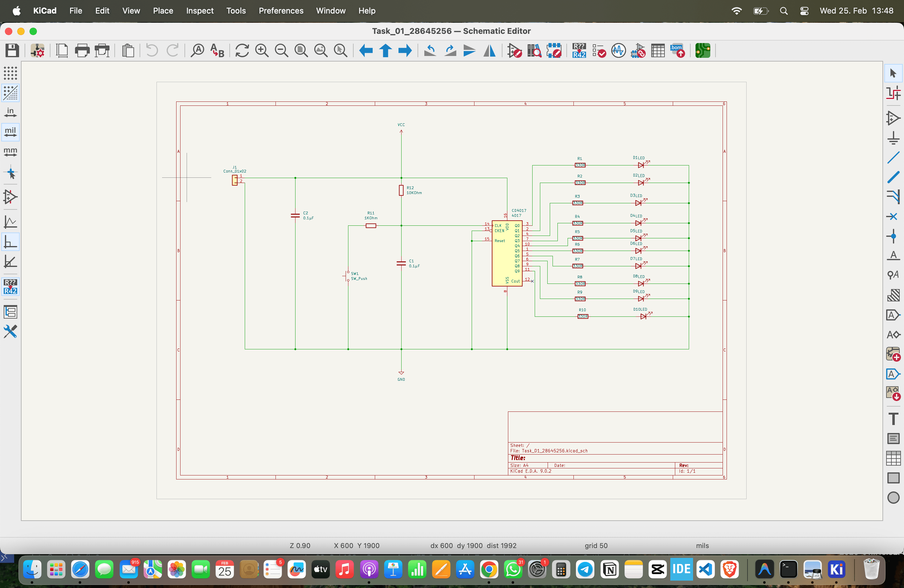Annotate schematic symbols with the R42 icon
The width and height of the screenshot is (904, 588).
click(579, 50)
